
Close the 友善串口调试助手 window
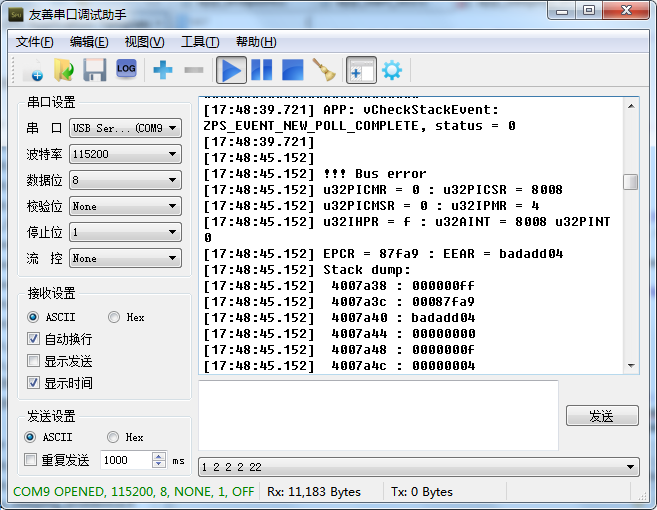tap(626, 11)
